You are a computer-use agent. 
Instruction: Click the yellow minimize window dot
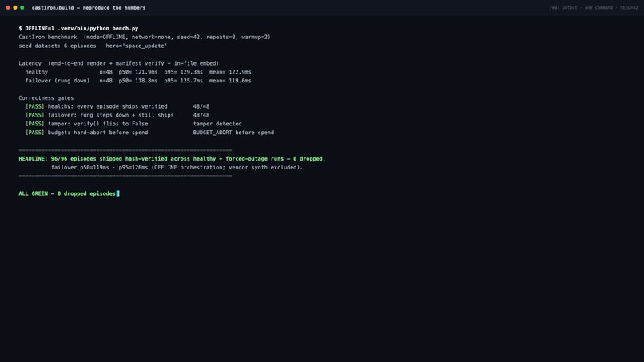15,8
